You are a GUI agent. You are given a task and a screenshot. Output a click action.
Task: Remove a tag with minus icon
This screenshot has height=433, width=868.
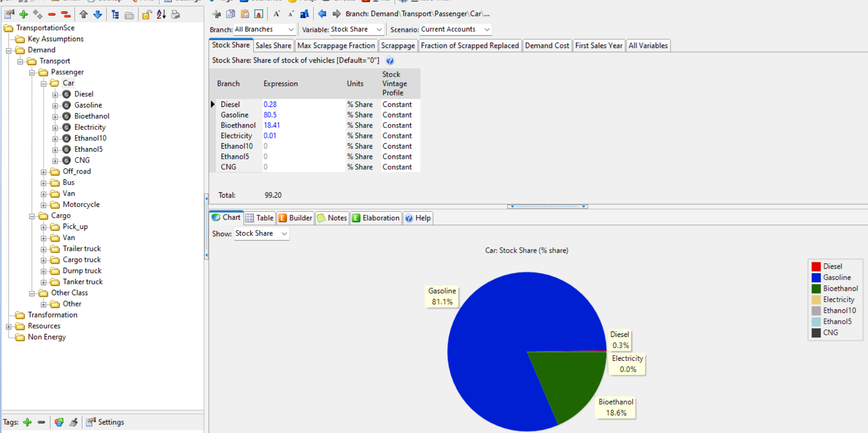point(42,422)
